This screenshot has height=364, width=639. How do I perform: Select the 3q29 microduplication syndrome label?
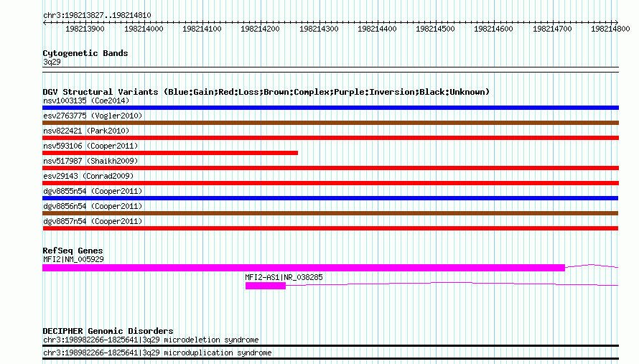click(x=157, y=353)
